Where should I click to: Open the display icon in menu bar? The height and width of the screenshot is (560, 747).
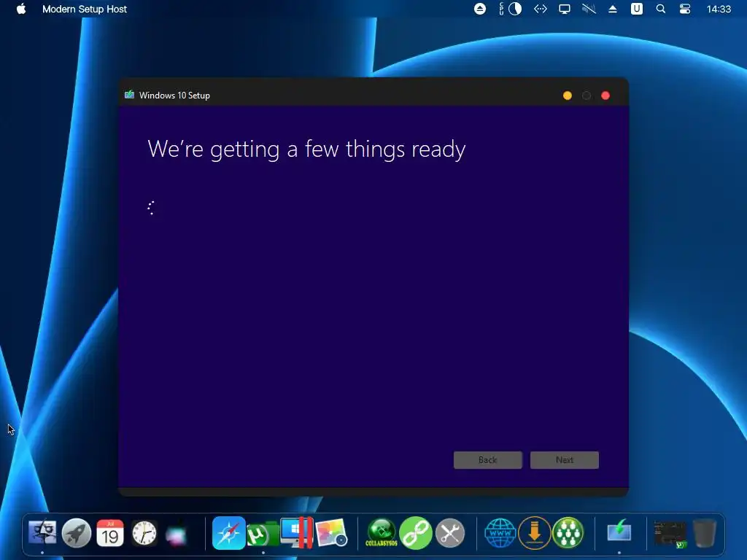coord(565,9)
